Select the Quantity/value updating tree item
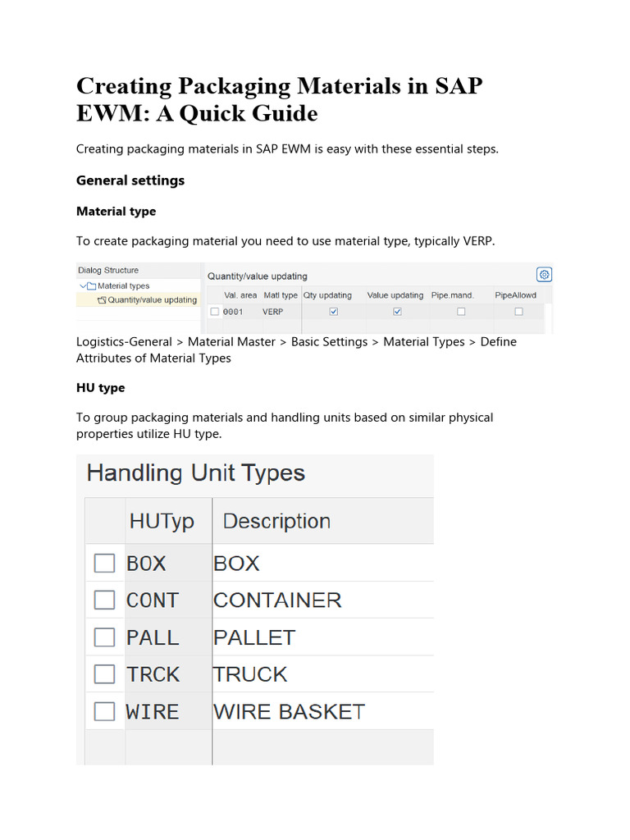 coord(152,300)
